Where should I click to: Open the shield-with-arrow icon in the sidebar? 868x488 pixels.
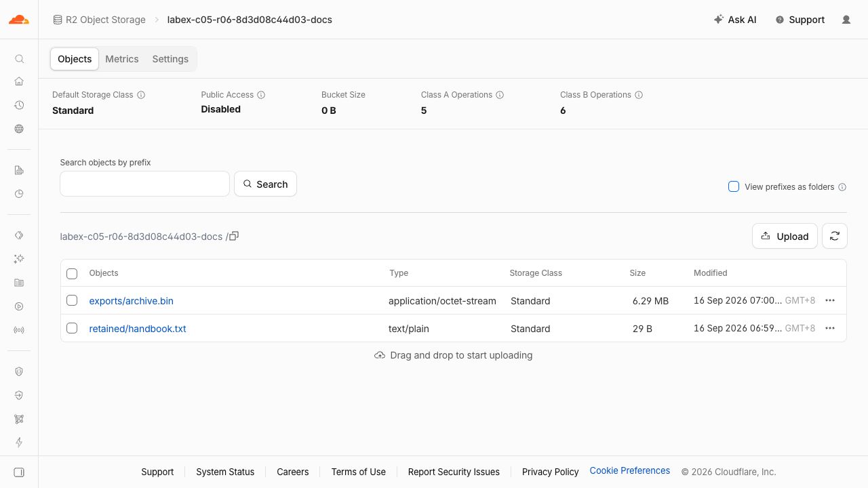(x=19, y=395)
